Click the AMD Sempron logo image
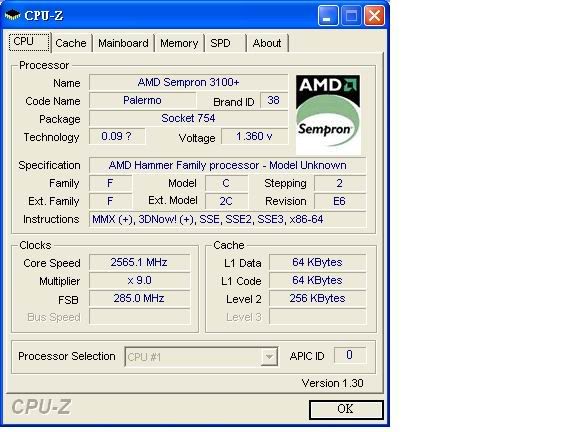The height and width of the screenshot is (432, 576). click(x=328, y=115)
